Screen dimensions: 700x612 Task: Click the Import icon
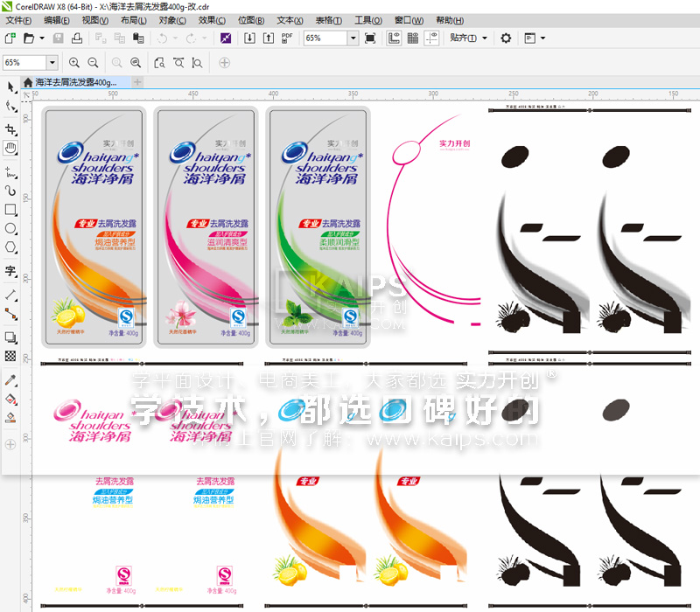pos(249,38)
